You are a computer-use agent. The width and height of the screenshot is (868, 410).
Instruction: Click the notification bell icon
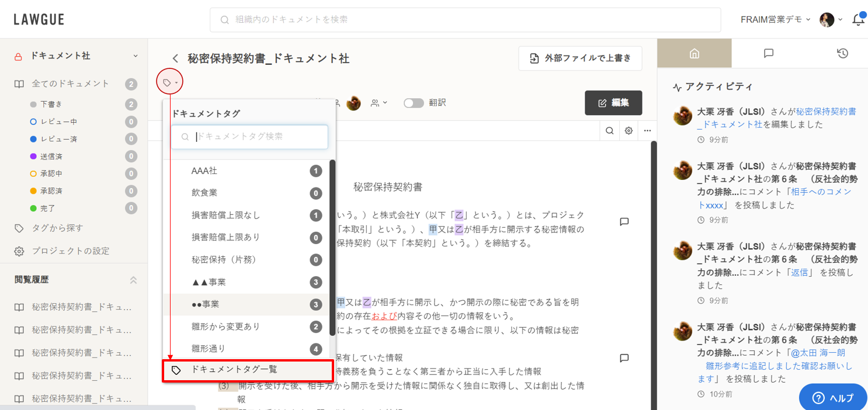[x=857, y=20]
